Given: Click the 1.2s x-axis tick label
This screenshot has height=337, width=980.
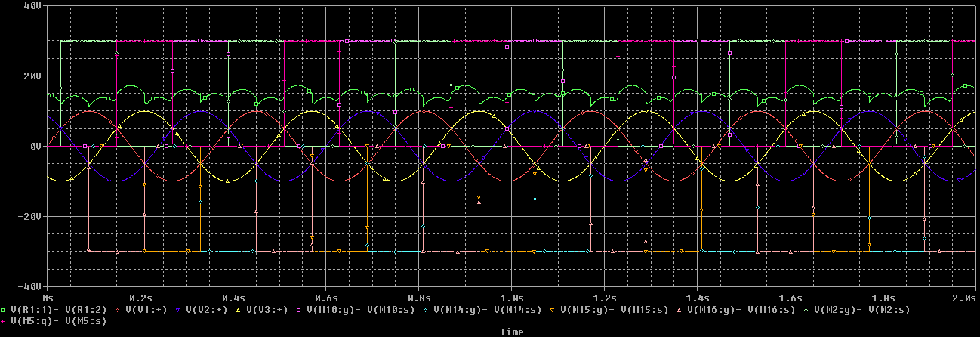Looking at the screenshot, I should pos(605,298).
